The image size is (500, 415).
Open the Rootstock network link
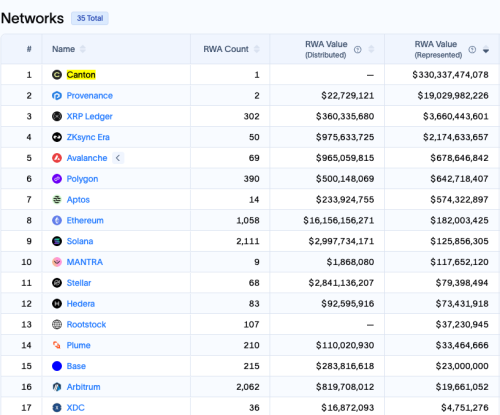[x=86, y=324]
